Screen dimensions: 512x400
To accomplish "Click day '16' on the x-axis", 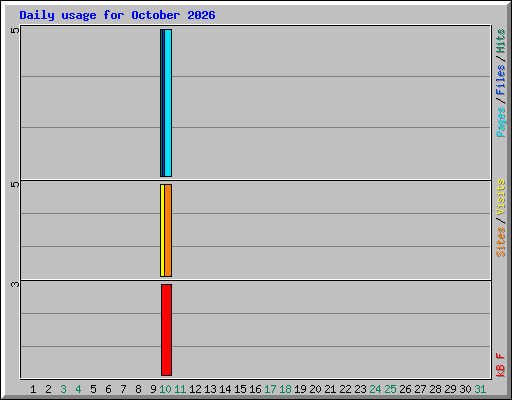I will 255,389.
